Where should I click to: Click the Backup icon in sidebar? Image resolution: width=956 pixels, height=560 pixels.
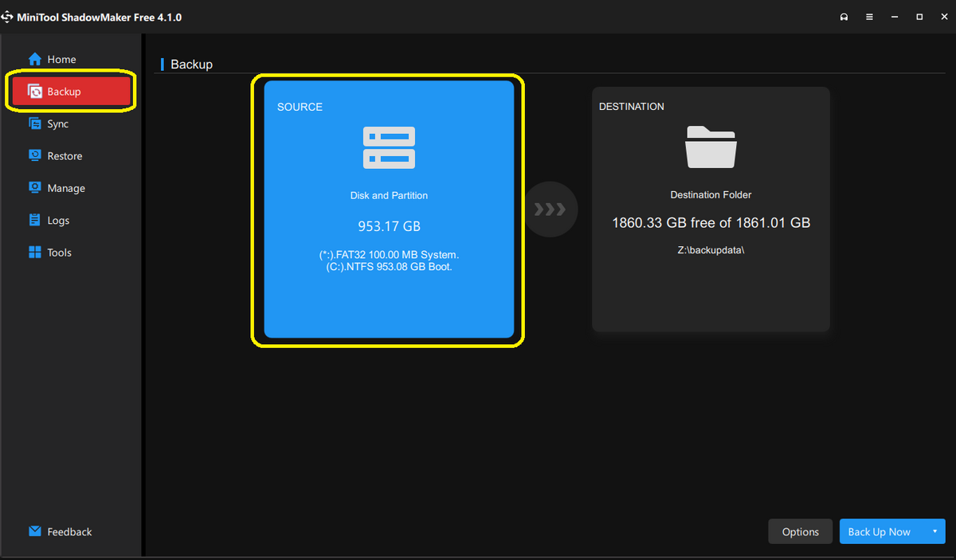pyautogui.click(x=35, y=92)
